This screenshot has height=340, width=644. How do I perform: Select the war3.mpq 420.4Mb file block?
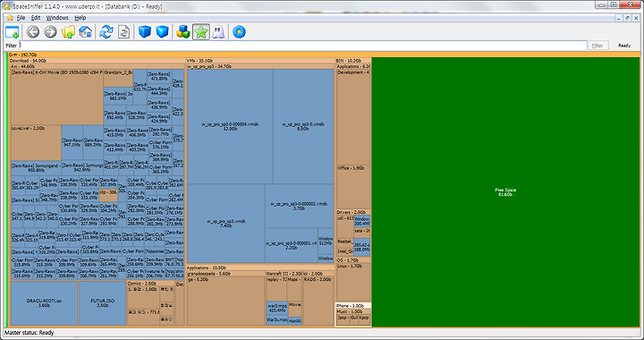tap(276, 309)
